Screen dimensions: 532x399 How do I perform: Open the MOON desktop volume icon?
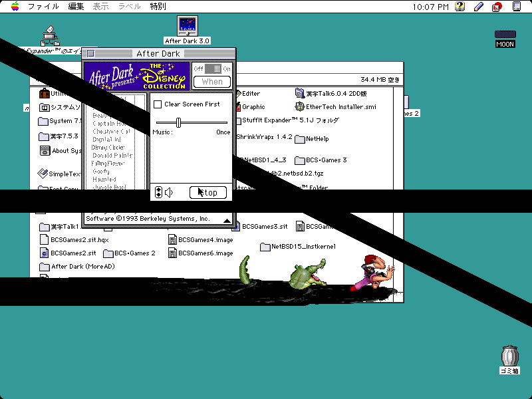[x=505, y=35]
